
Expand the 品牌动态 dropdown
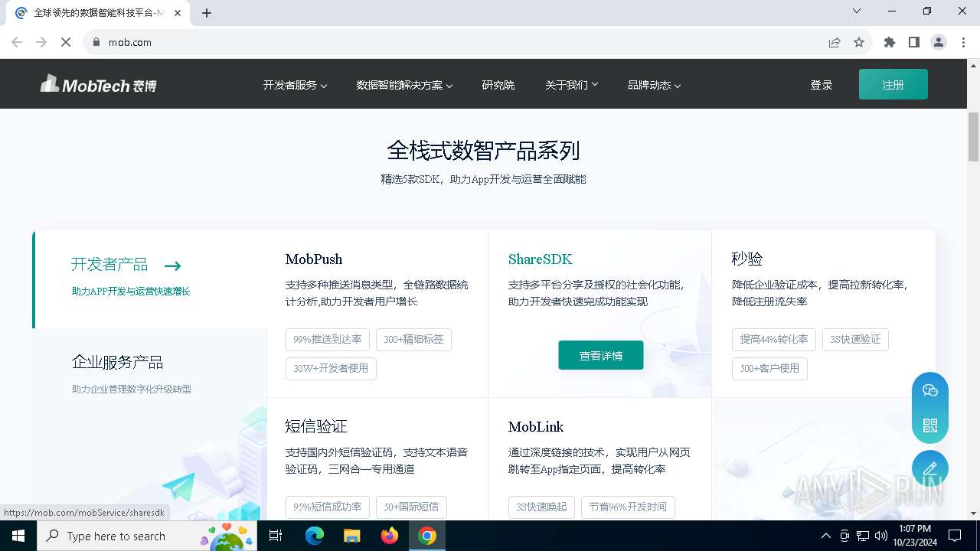[654, 85]
